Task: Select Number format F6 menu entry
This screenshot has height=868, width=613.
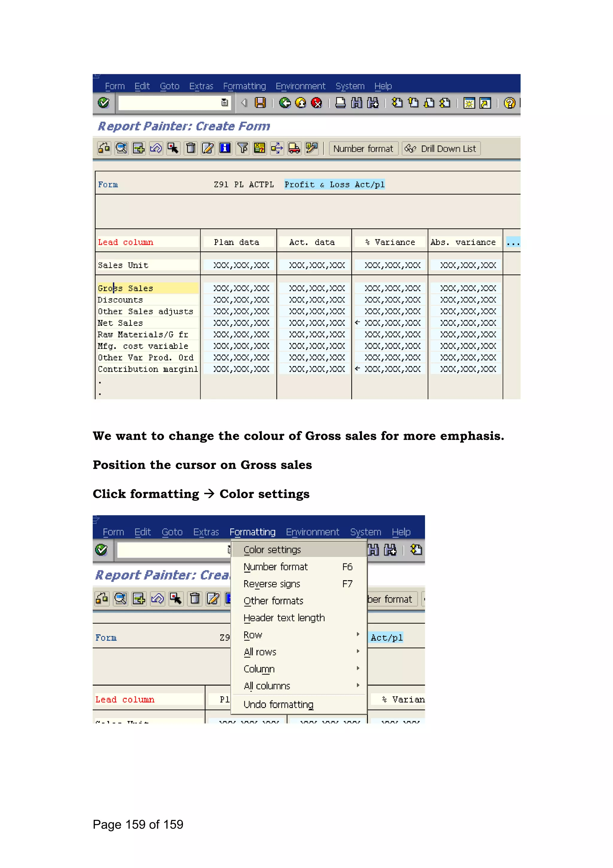Action: [x=299, y=567]
